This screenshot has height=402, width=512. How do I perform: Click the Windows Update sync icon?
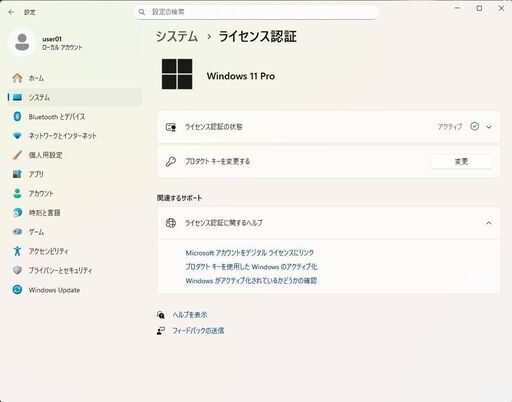17,290
